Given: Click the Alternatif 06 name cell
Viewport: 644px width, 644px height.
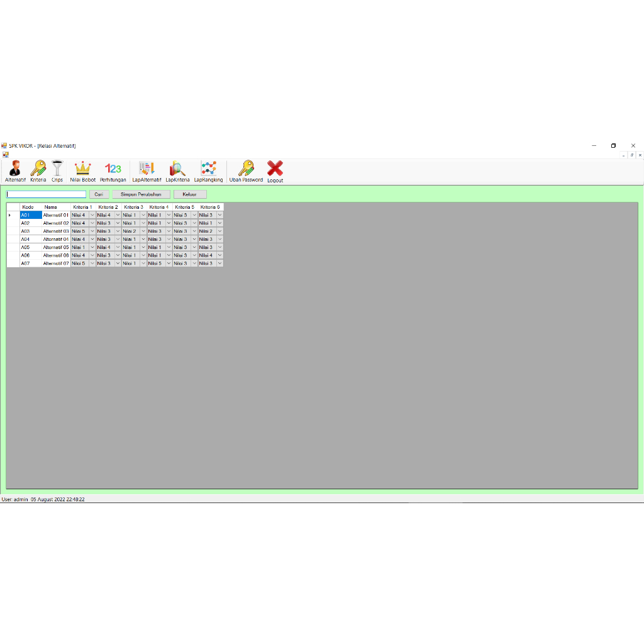Looking at the screenshot, I should click(56, 255).
